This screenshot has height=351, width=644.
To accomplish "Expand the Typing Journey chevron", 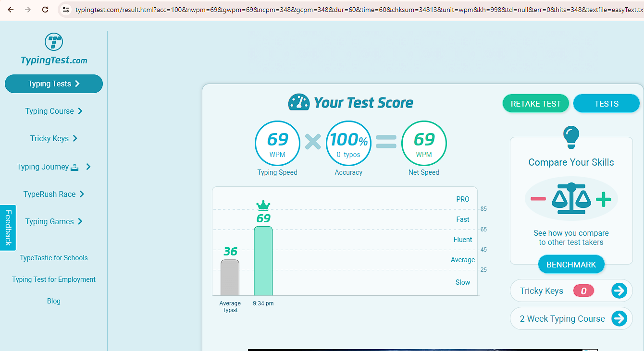I will 88,167.
